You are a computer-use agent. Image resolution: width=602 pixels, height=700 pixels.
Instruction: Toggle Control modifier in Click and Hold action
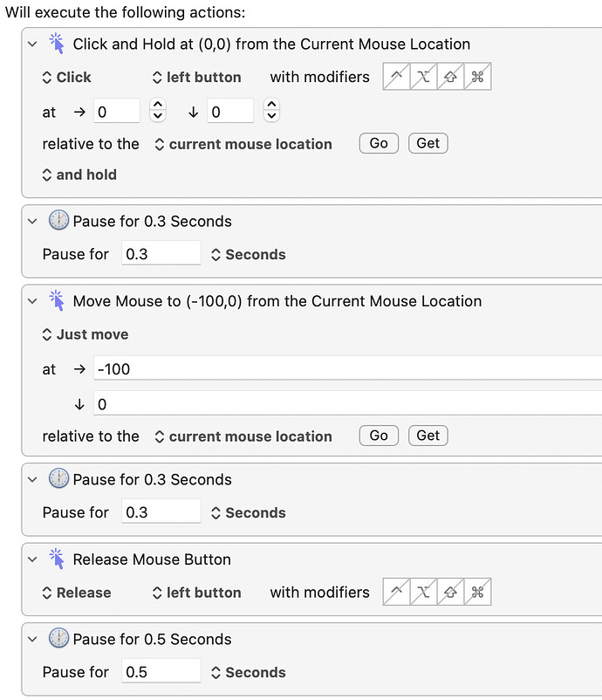pyautogui.click(x=397, y=77)
